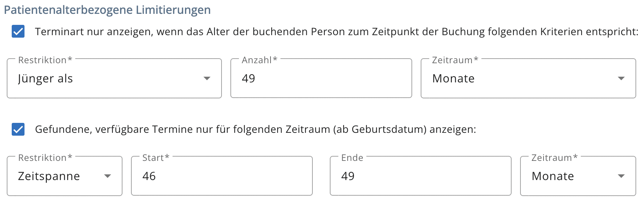
Task: Click the 'Start*' field label
Action: tap(156, 158)
